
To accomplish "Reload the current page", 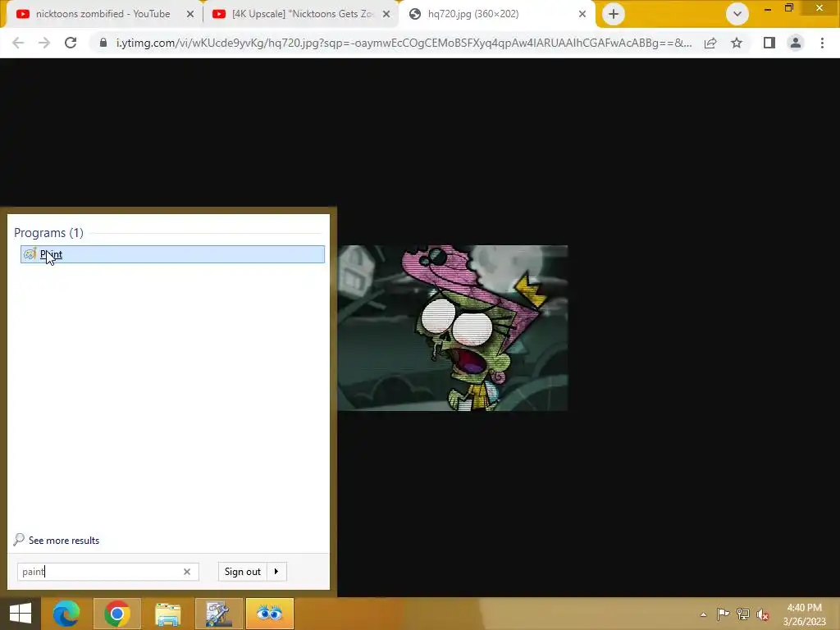I will (71, 43).
